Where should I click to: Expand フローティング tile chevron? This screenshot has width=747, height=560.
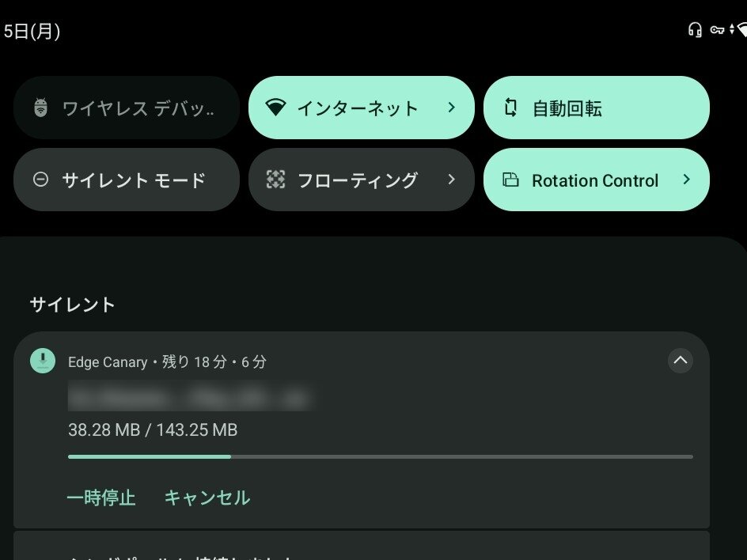click(451, 180)
